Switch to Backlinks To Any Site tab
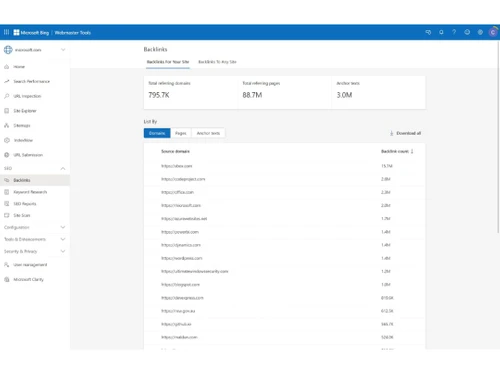This screenshot has height=375, width=500. coord(217,62)
